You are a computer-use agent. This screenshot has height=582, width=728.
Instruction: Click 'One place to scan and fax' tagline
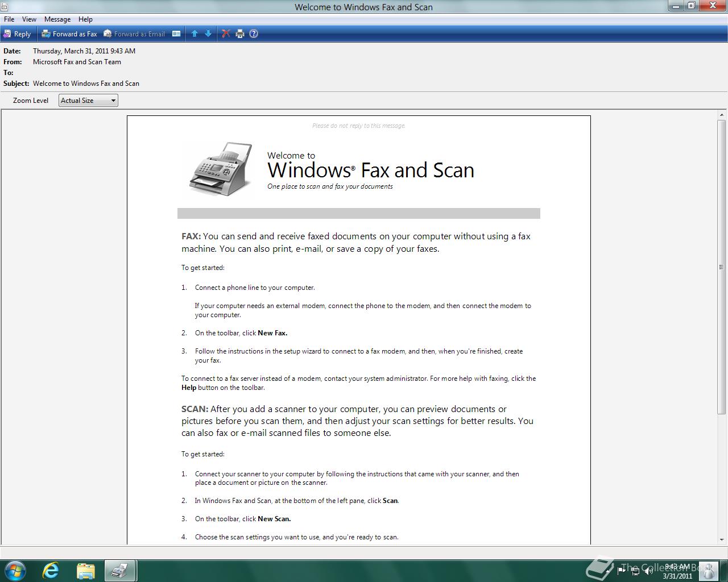tap(330, 186)
